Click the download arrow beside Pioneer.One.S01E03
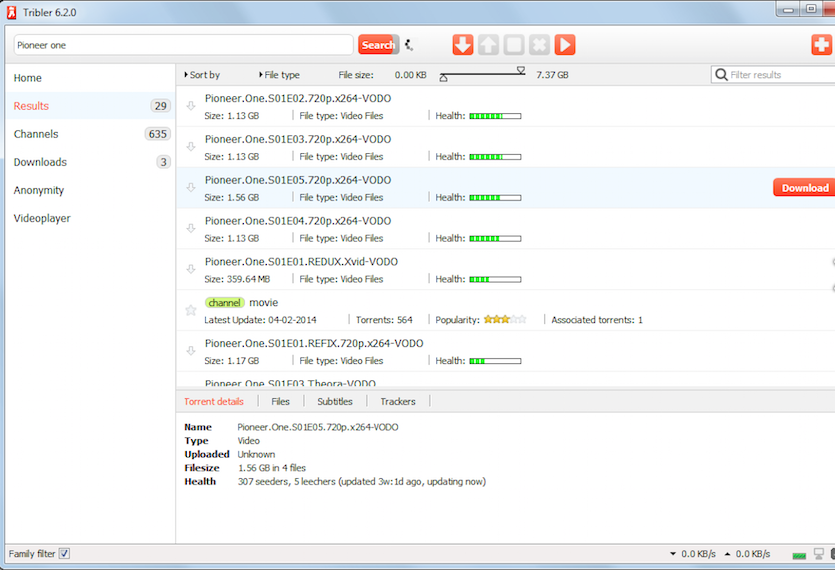 191,146
